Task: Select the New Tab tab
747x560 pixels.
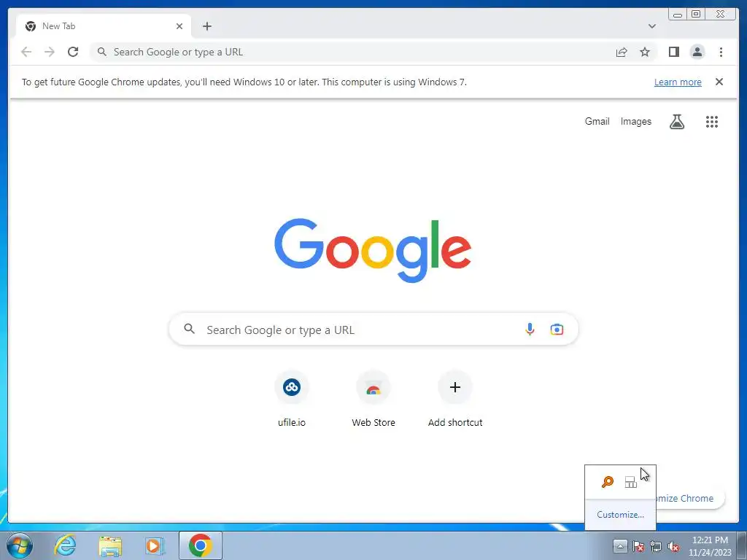Action: [x=104, y=26]
